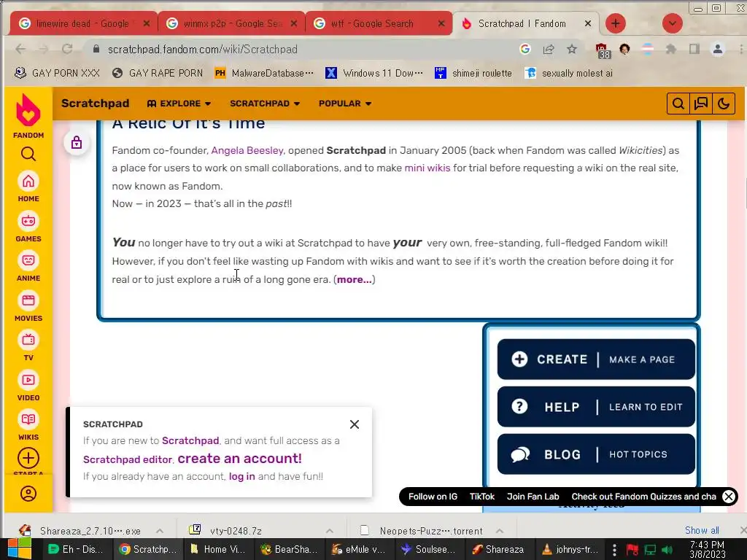
Task: Click TikTok link in banner
Action: pos(482,497)
